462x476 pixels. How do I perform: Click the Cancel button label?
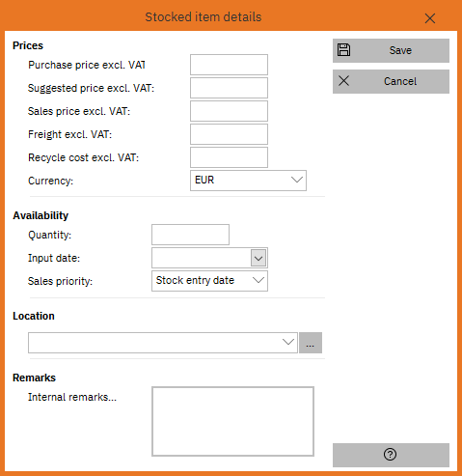click(x=400, y=81)
